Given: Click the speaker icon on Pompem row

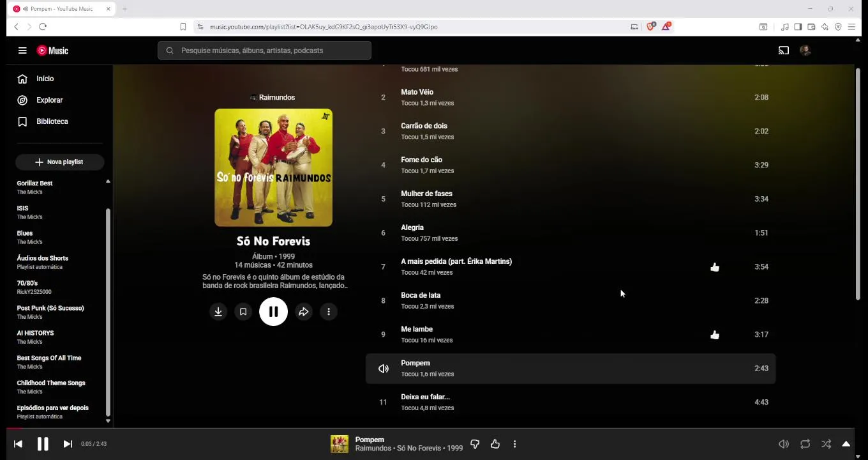Looking at the screenshot, I should point(384,369).
